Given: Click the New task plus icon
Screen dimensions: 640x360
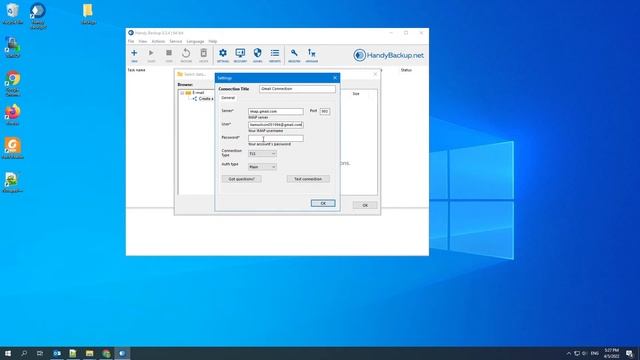Looking at the screenshot, I should 134,53.
